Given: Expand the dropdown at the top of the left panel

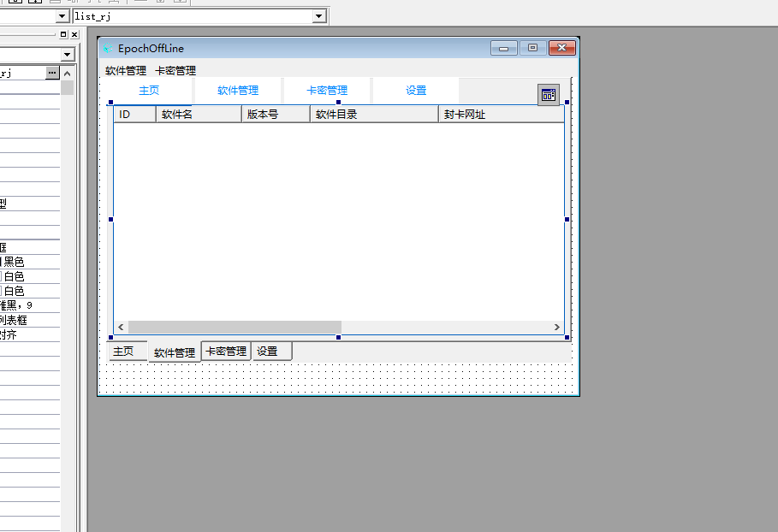Looking at the screenshot, I should click(x=66, y=54).
